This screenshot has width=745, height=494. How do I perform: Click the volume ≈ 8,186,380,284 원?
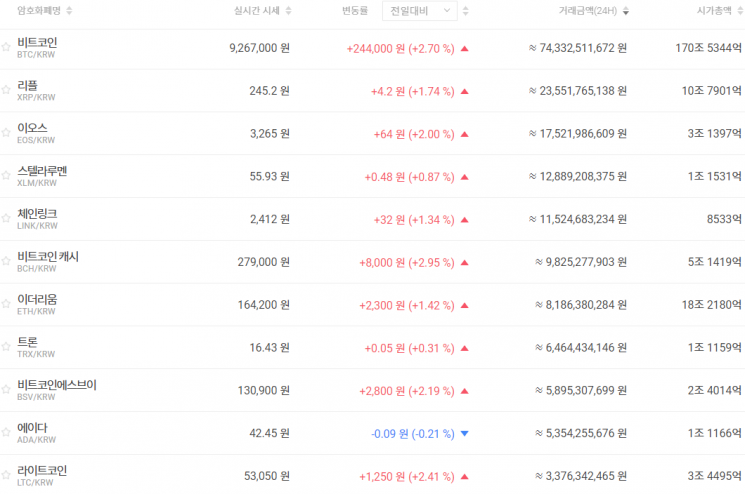coord(581,304)
